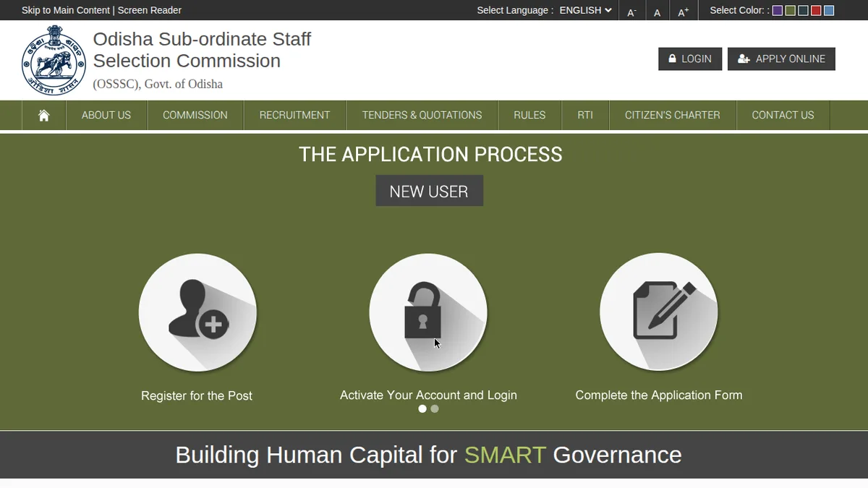
Task: Click THE APPLICATION PROCESS heading
Action: (430, 155)
